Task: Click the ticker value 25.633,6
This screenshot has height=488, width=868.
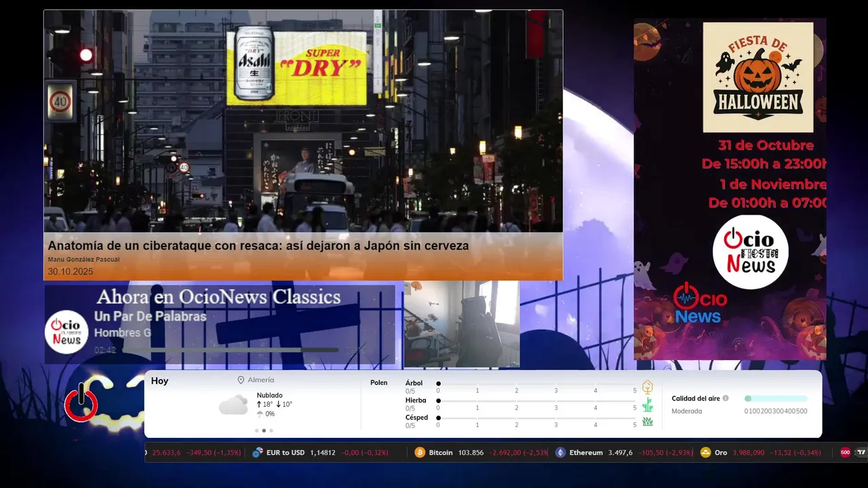Action: tap(166, 452)
